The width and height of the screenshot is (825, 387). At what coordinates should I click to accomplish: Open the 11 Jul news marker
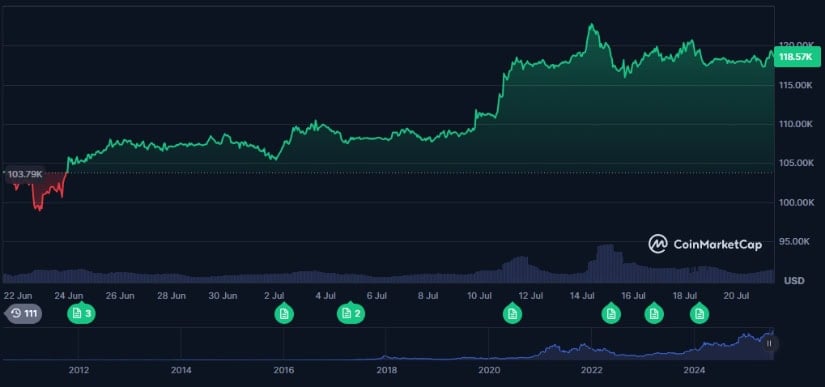512,314
